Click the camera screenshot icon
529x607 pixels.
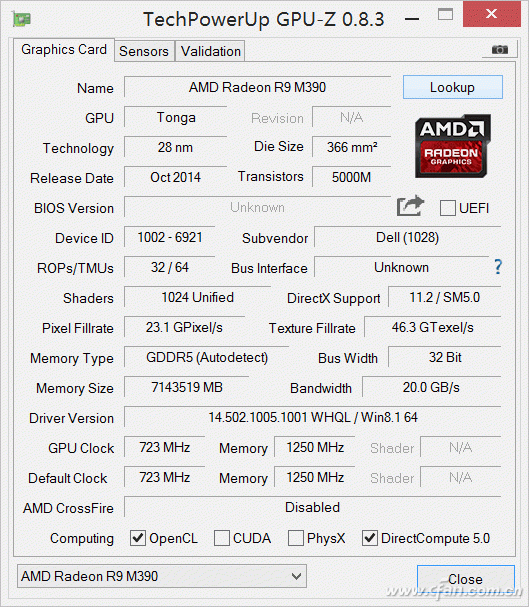point(500,50)
